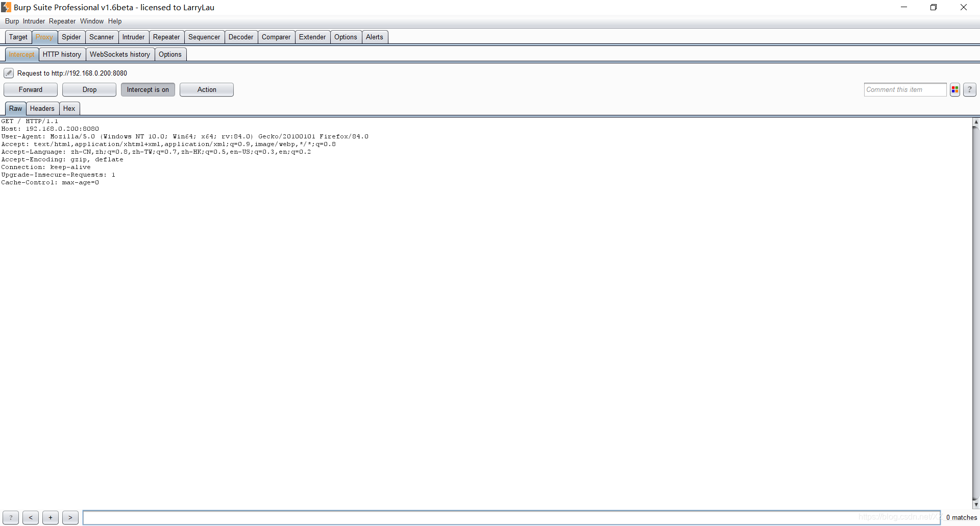Click the search help question mark button
Image resolution: width=980 pixels, height=526 pixels.
pyautogui.click(x=11, y=517)
